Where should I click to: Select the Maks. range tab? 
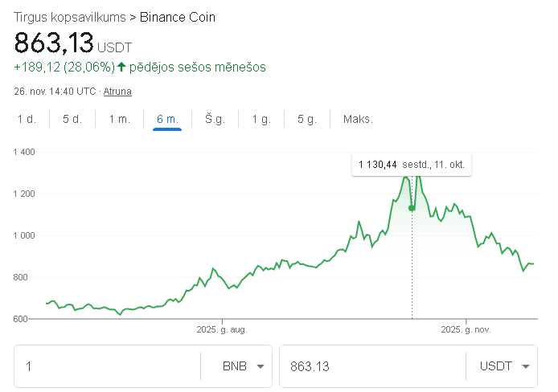tap(358, 120)
